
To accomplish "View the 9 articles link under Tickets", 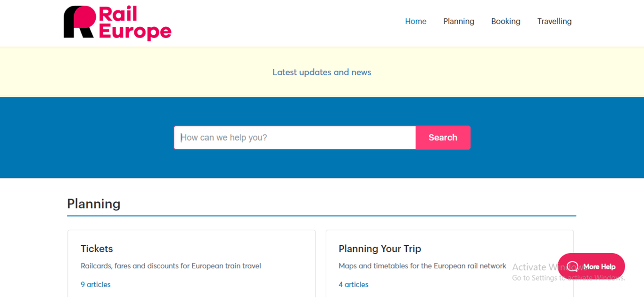I will point(95,284).
